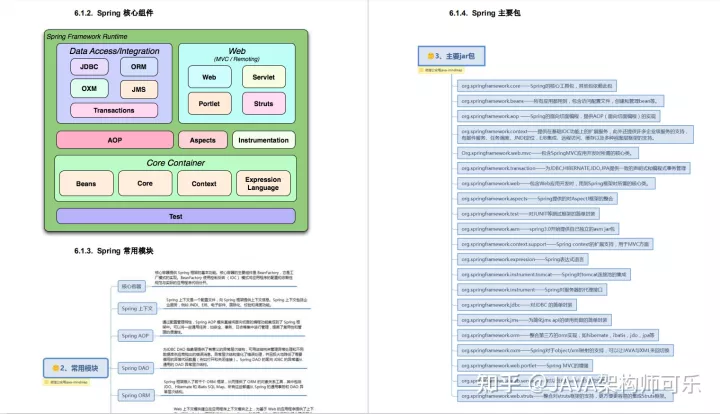
Task: Click the orange icon in '2、常用模块' node
Action: click(x=56, y=368)
